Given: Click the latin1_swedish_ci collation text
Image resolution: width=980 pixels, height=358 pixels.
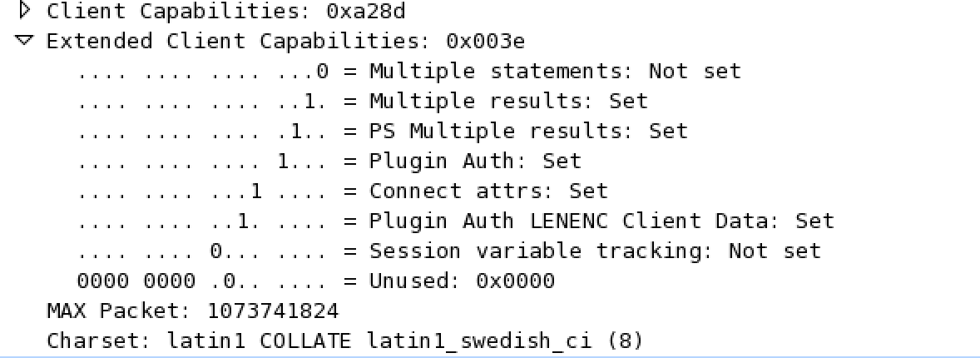Looking at the screenshot, I should [x=471, y=341].
